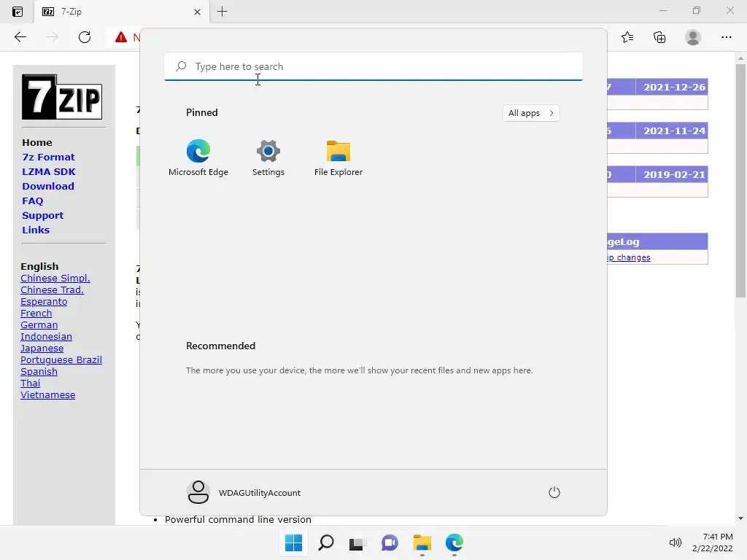
Task: Open Edge Collections icon
Action: [x=659, y=37]
